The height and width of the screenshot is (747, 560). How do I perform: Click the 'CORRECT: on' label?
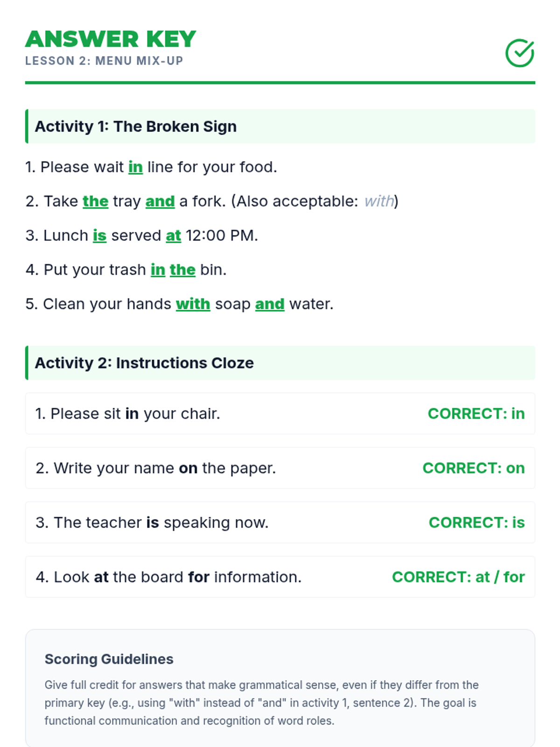473,468
